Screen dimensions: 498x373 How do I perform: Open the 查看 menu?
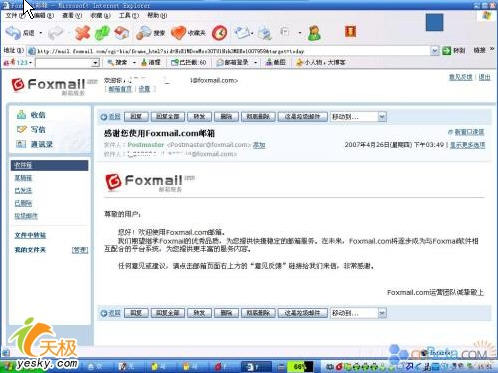click(x=72, y=15)
